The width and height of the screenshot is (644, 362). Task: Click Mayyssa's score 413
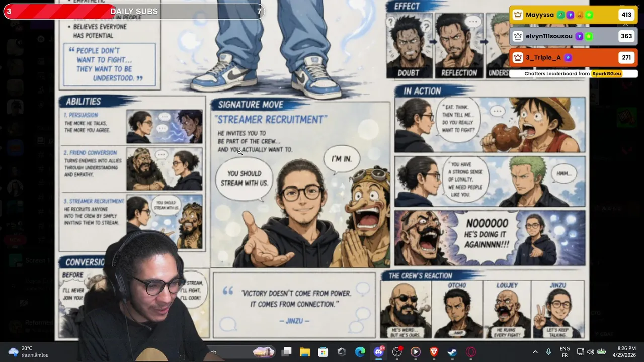[x=626, y=15]
